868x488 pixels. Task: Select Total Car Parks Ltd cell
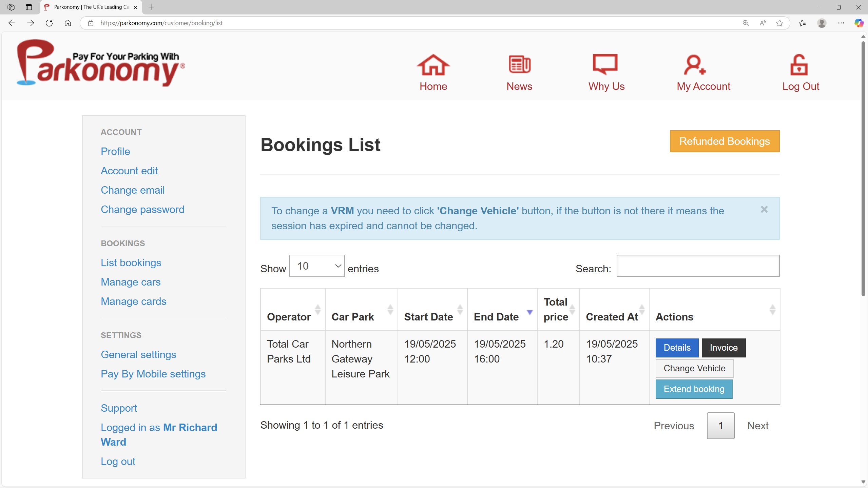pyautogui.click(x=293, y=368)
